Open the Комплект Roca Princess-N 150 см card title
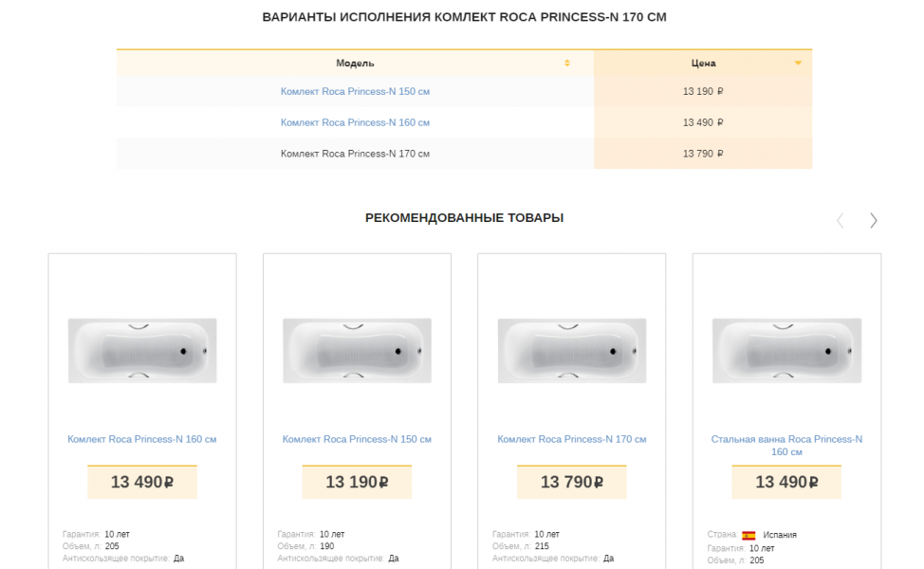This screenshot has height=569, width=924. click(x=357, y=440)
